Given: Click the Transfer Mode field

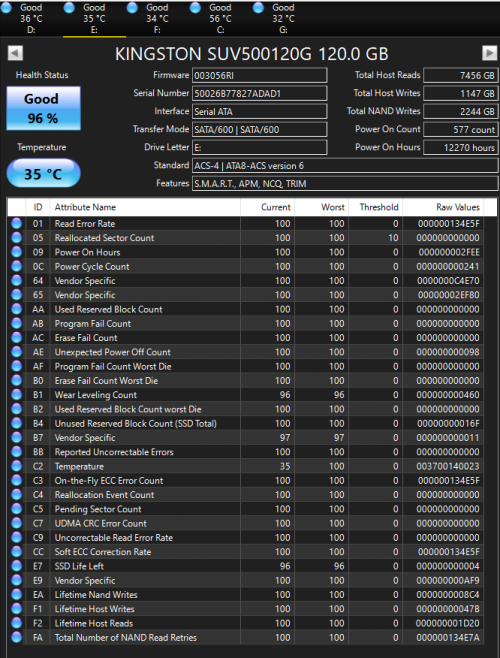Looking at the screenshot, I should pos(259,129).
